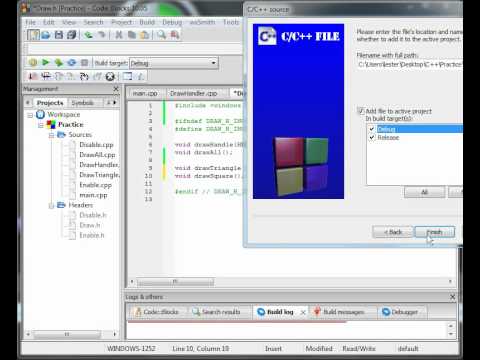
Task: Toggle the Debug build target checkbox
Action: pyautogui.click(x=372, y=129)
